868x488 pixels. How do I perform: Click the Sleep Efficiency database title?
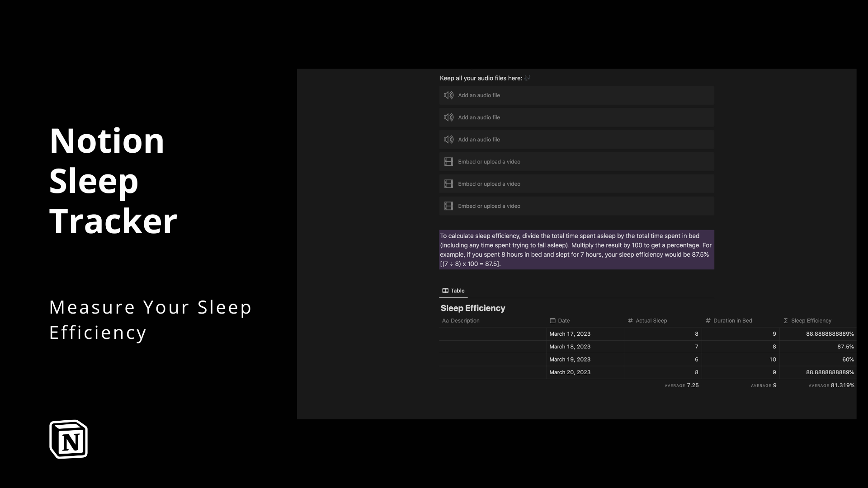pos(473,308)
